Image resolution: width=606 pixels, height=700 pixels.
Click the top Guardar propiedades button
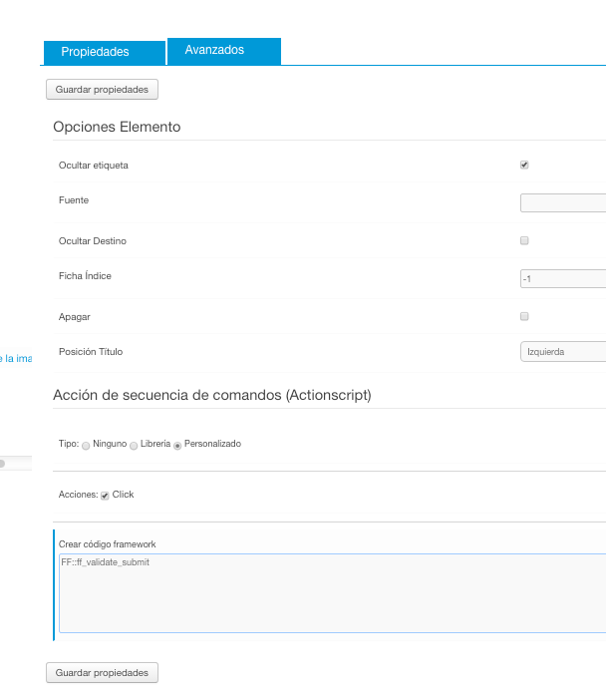point(103,90)
